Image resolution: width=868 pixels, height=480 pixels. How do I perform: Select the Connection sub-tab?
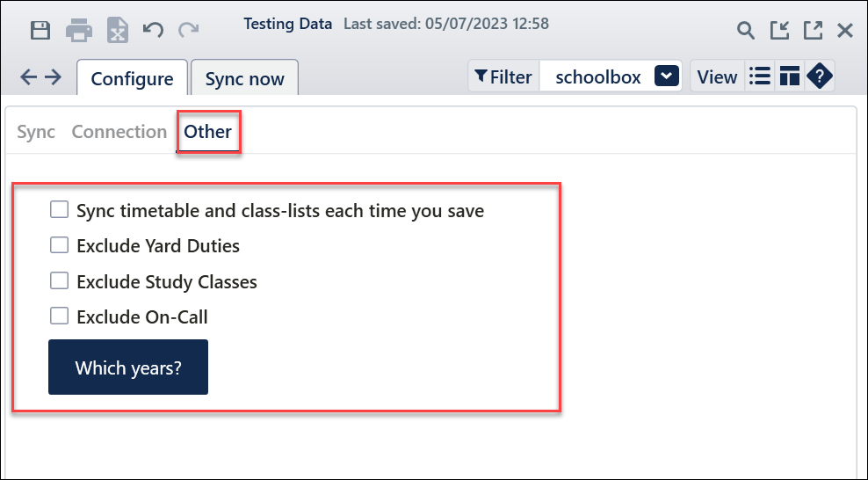[119, 132]
